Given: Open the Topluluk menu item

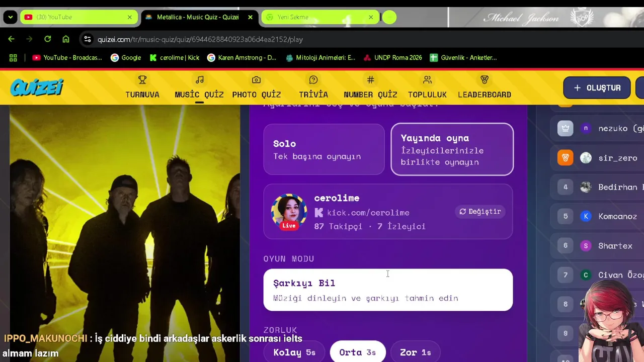Looking at the screenshot, I should pos(427,87).
